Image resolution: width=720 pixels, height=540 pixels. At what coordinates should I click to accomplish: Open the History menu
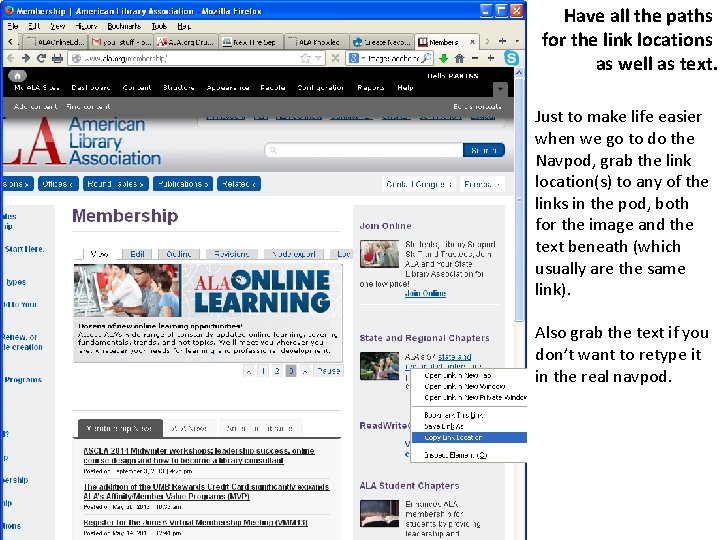pyautogui.click(x=86, y=26)
